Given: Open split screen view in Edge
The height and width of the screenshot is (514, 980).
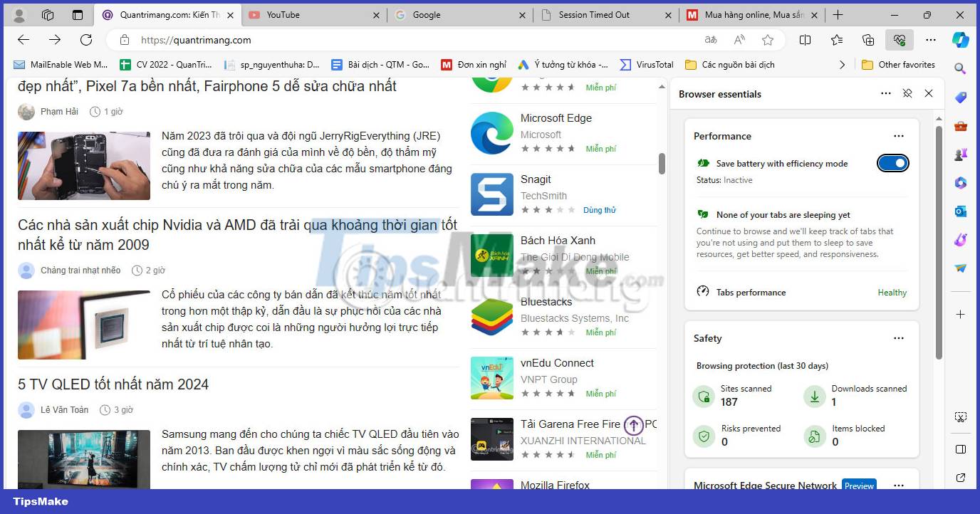Looking at the screenshot, I should pyautogui.click(x=806, y=40).
